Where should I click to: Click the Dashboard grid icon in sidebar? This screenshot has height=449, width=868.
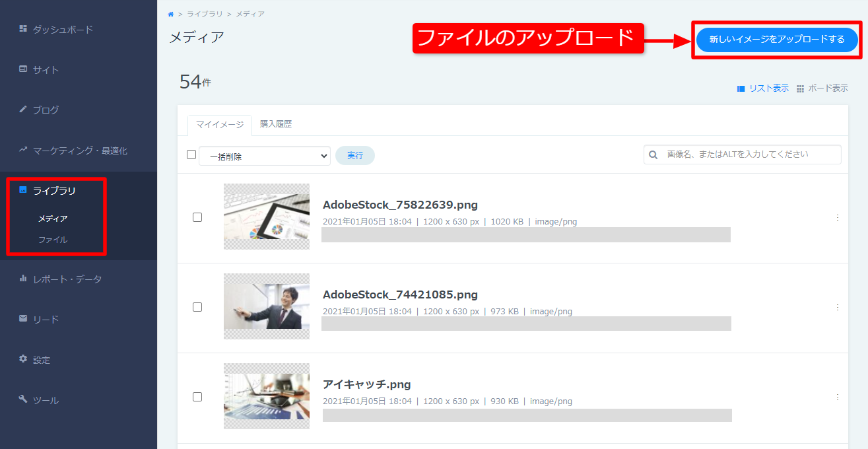coord(23,28)
